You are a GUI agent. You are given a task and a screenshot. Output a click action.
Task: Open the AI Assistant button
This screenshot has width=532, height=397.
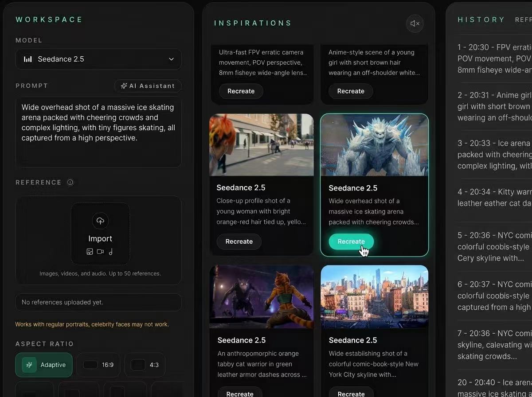[x=148, y=86]
